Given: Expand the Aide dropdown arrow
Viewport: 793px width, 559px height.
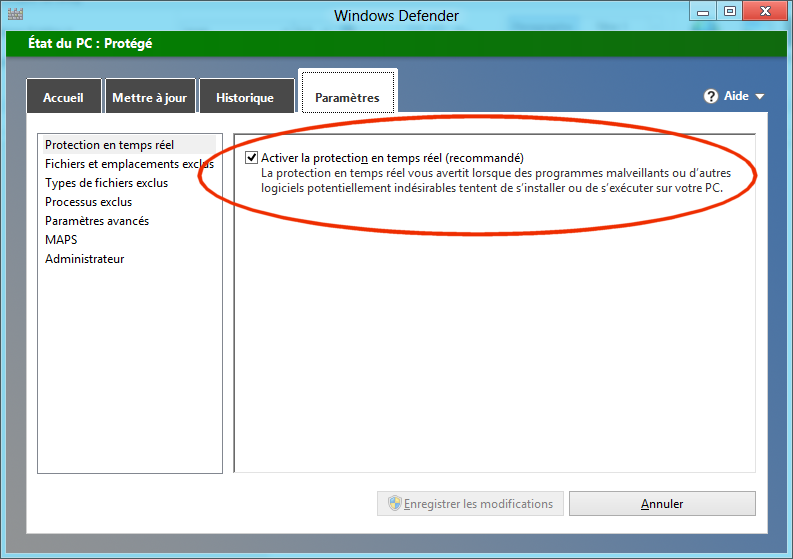Looking at the screenshot, I should tap(760, 96).
